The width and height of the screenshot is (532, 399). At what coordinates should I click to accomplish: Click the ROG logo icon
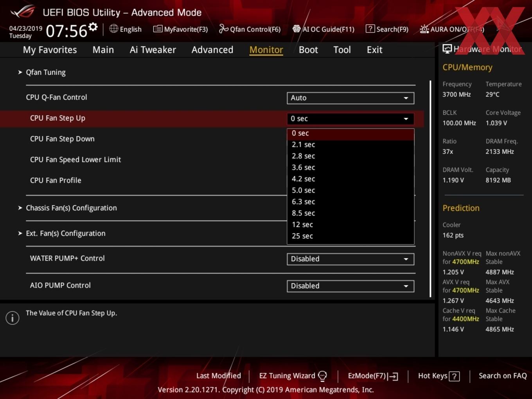pos(23,12)
